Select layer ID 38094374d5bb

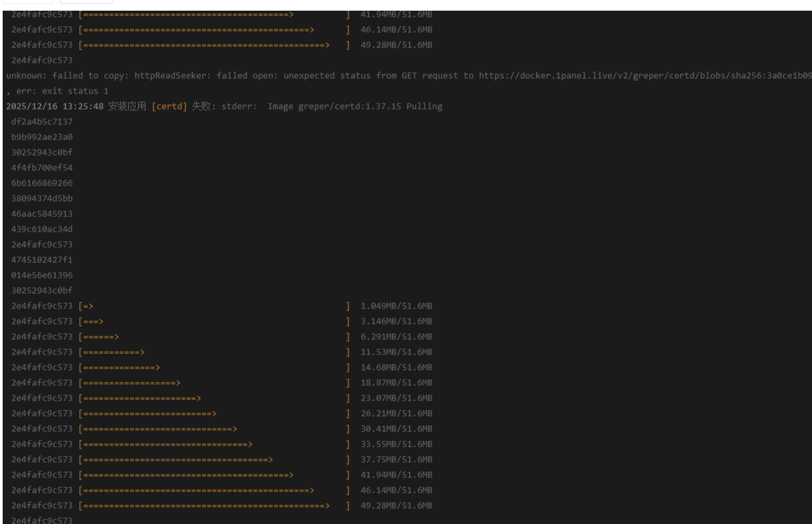(42, 198)
